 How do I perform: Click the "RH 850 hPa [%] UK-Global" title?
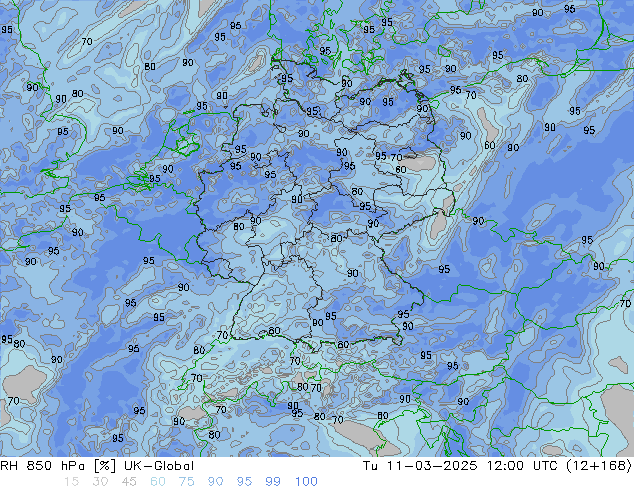point(97,466)
